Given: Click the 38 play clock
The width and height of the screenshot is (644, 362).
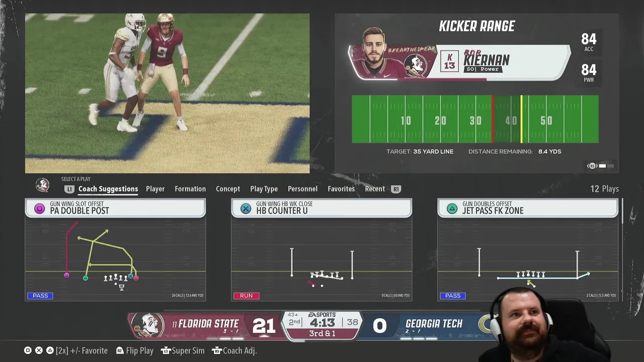Looking at the screenshot, I should point(352,322).
